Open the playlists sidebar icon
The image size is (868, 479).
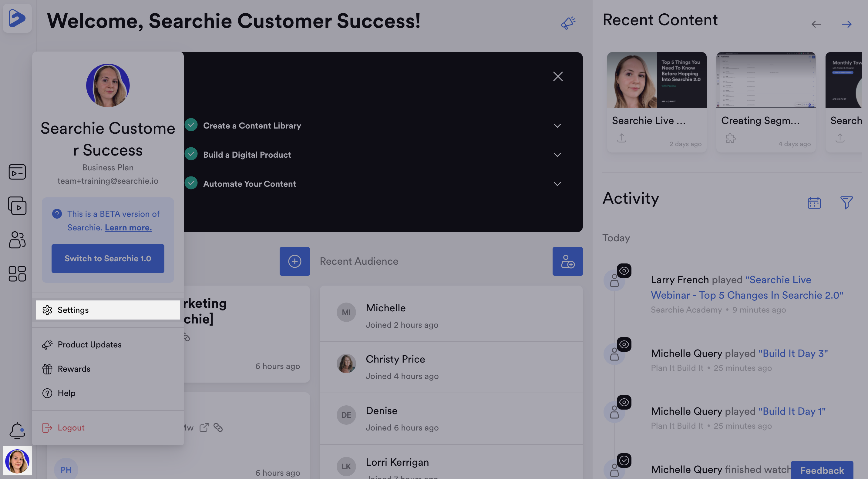click(x=17, y=206)
